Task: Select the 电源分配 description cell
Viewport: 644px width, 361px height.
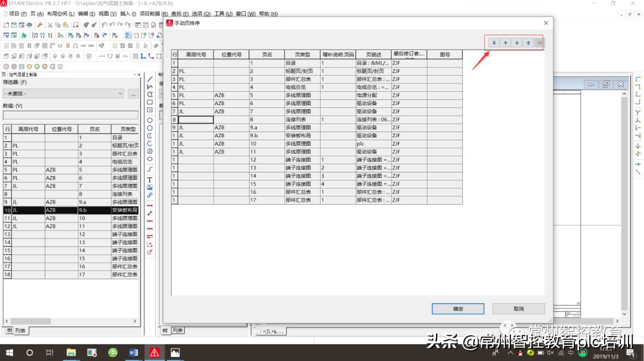Action: click(373, 95)
